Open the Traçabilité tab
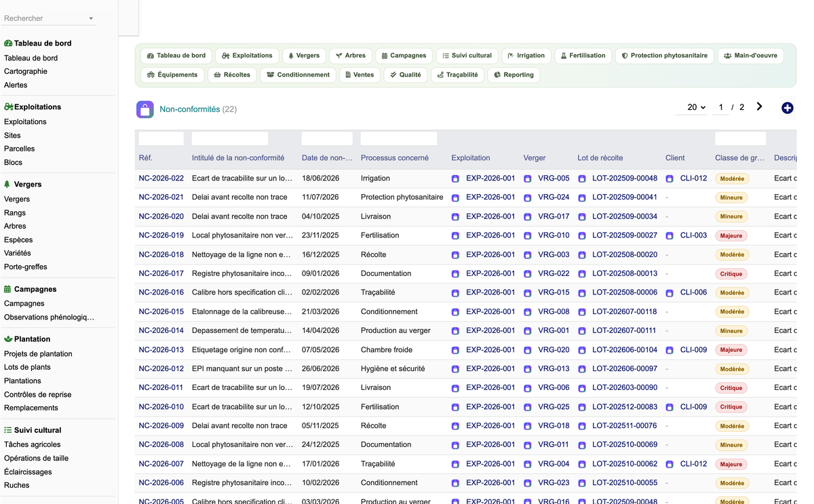The image size is (814, 504). click(457, 75)
